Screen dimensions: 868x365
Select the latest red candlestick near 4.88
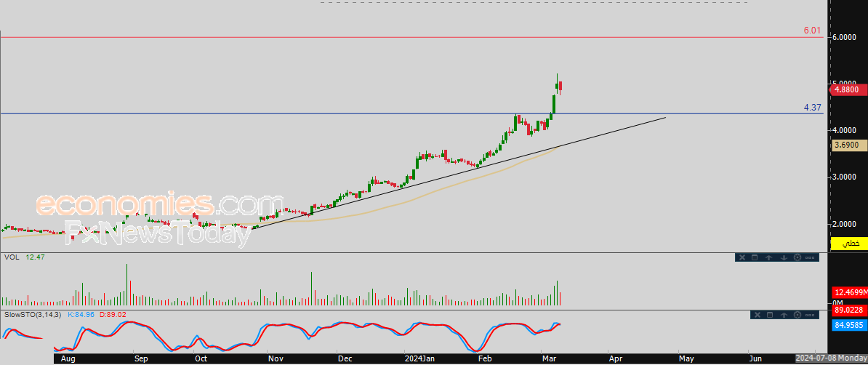click(560, 87)
